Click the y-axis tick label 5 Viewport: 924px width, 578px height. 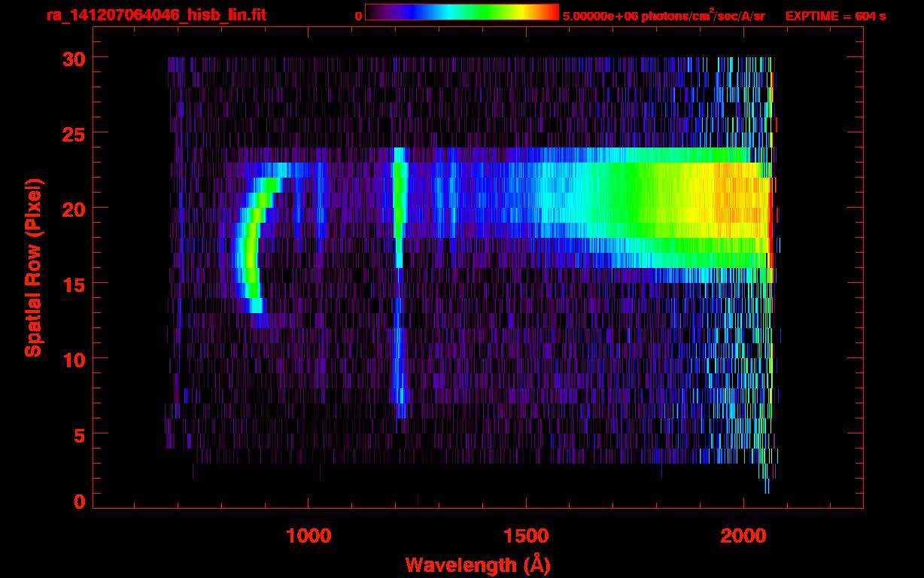coord(80,434)
